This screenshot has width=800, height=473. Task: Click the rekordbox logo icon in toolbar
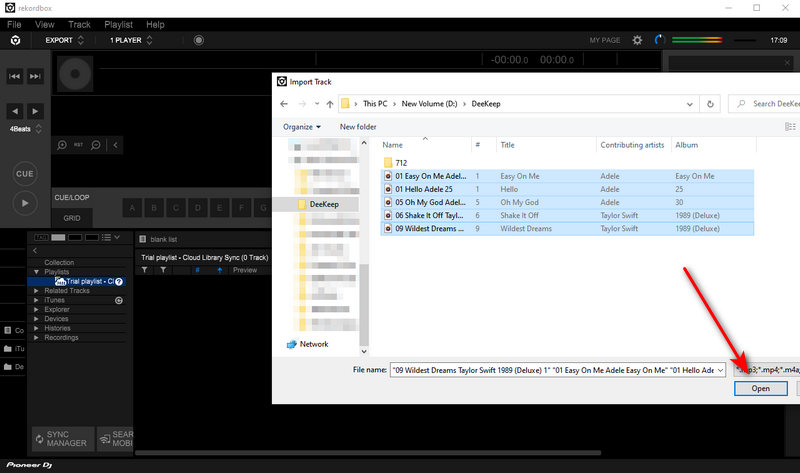tap(15, 40)
